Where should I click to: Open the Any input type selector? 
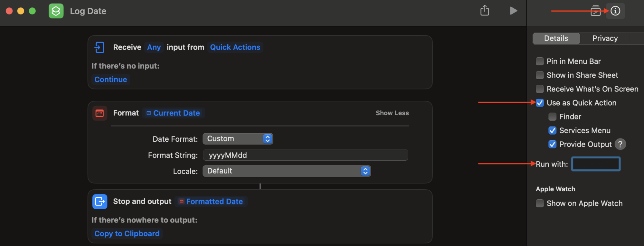154,47
